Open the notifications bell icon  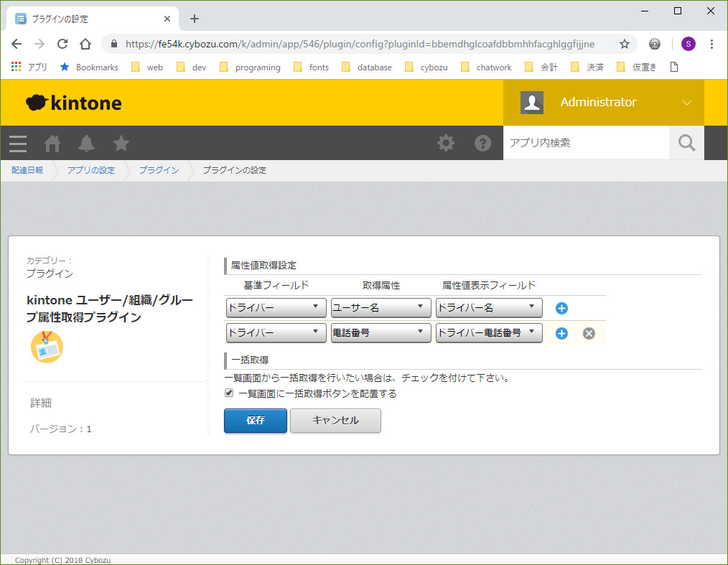pyautogui.click(x=86, y=144)
